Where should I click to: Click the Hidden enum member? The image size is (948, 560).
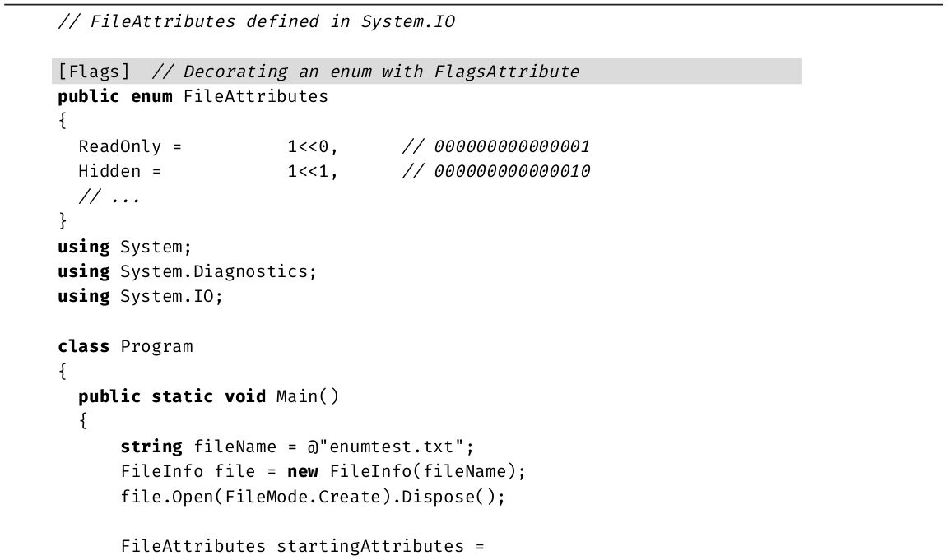point(109,172)
